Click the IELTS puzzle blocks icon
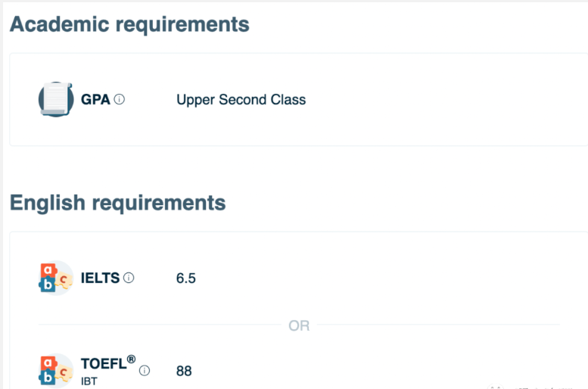The height and width of the screenshot is (389, 588). coord(56,278)
